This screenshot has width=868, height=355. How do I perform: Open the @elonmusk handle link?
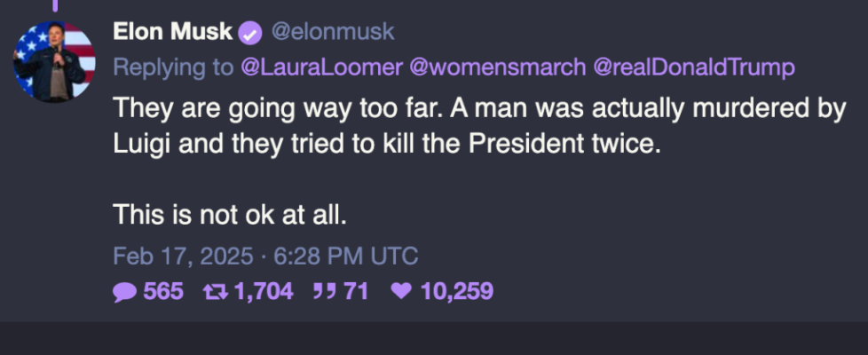(x=332, y=34)
